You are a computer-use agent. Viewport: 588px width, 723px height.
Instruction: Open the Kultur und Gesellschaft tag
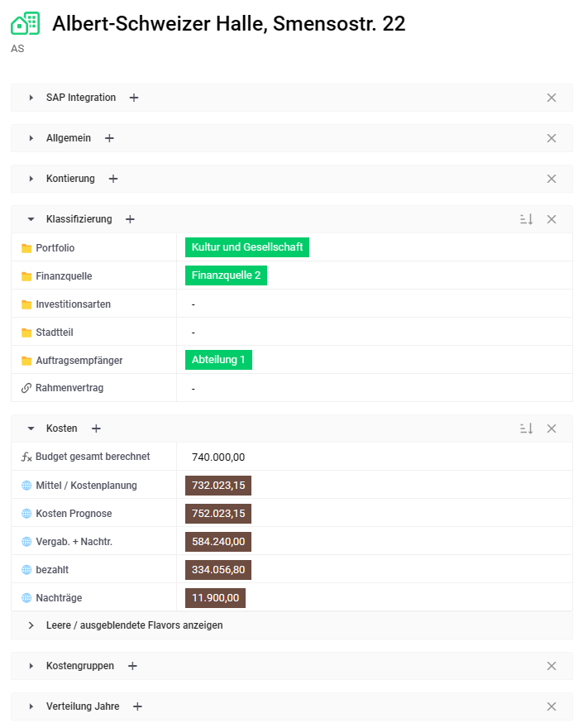pos(247,247)
